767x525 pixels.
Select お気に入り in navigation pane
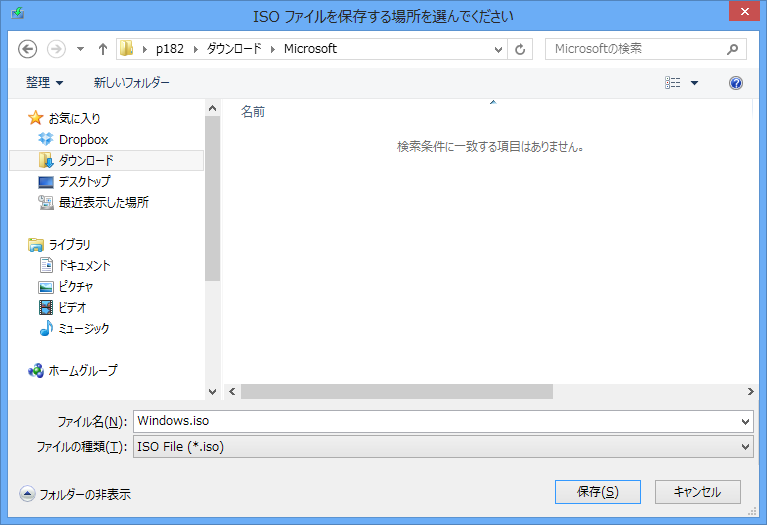[74, 118]
